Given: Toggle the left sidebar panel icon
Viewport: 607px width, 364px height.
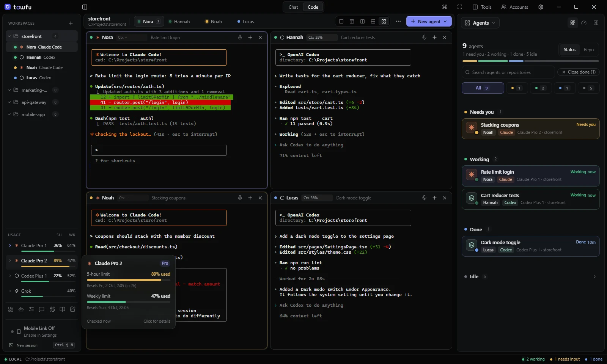Looking at the screenshot, I should pyautogui.click(x=85, y=7).
